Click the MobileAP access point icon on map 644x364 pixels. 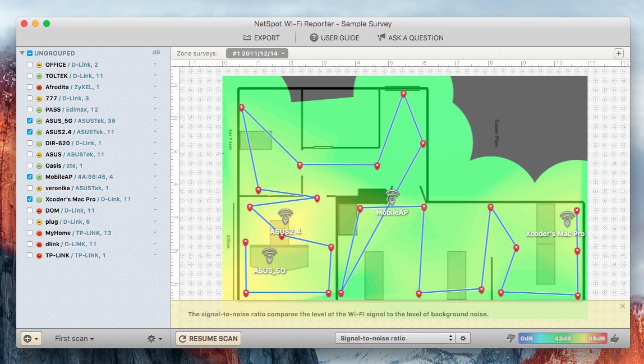click(392, 197)
